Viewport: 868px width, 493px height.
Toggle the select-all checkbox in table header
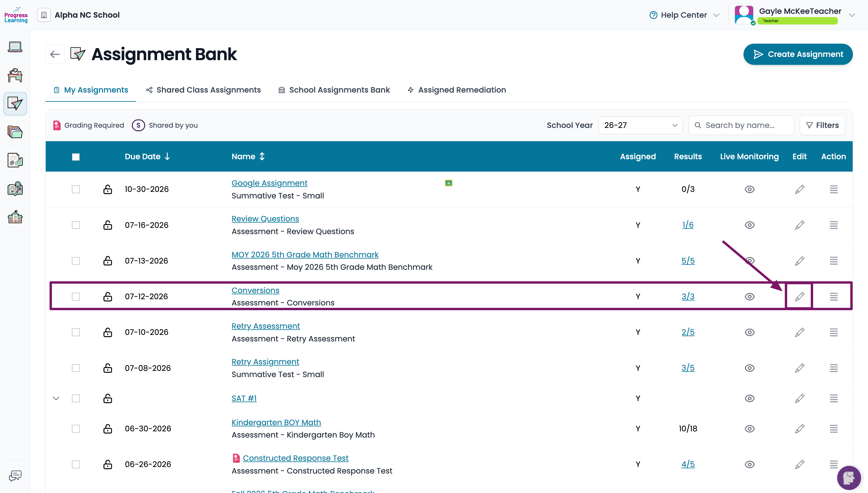76,157
